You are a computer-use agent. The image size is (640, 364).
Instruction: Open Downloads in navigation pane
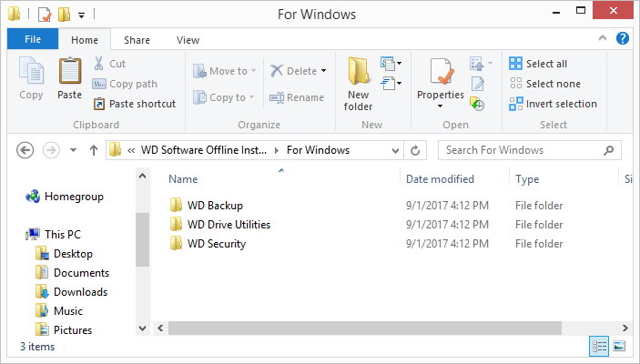[x=71, y=292]
